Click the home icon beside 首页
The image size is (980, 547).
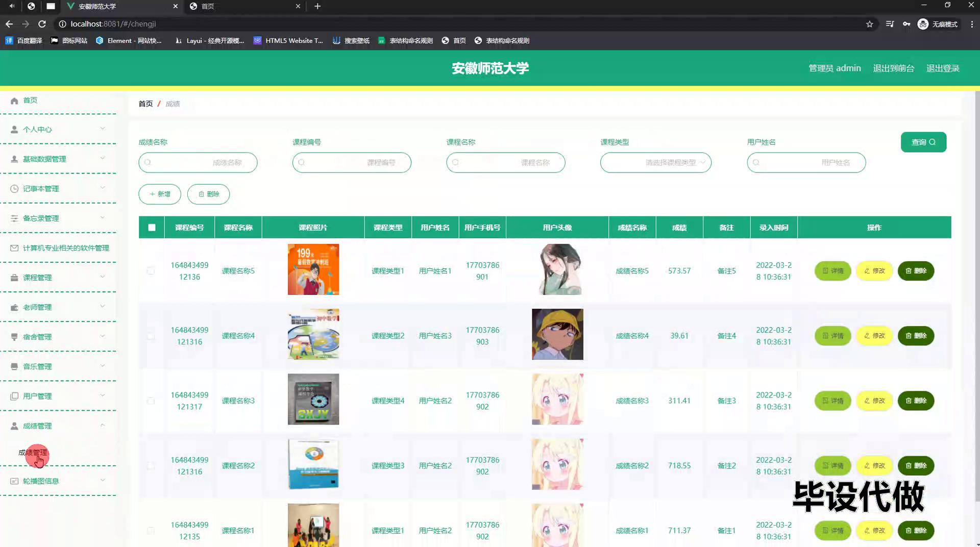[14, 100]
